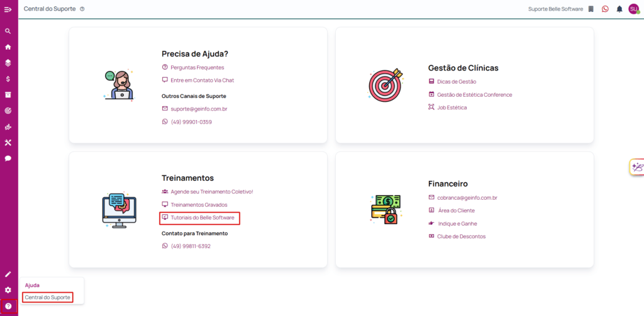Screen dimensions: 644x316
Task: Open the notifications bell icon
Action: pyautogui.click(x=619, y=9)
